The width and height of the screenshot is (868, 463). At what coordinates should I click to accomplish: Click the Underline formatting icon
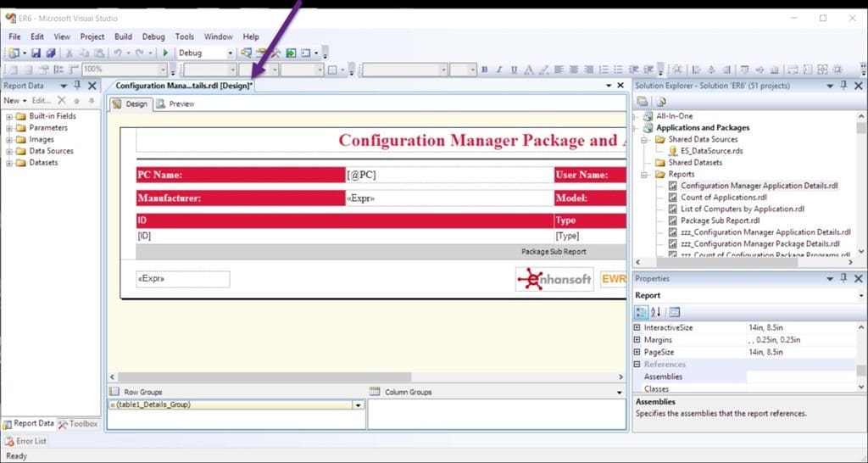click(x=514, y=70)
